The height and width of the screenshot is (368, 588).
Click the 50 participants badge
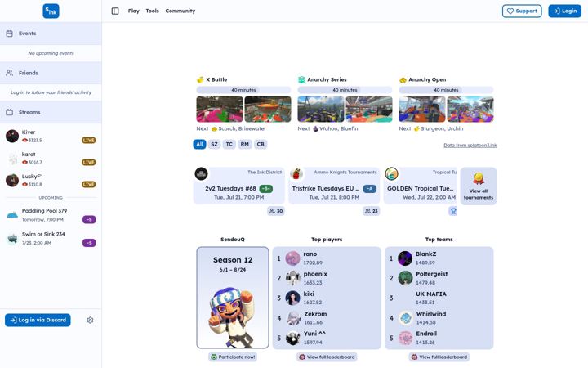point(276,211)
